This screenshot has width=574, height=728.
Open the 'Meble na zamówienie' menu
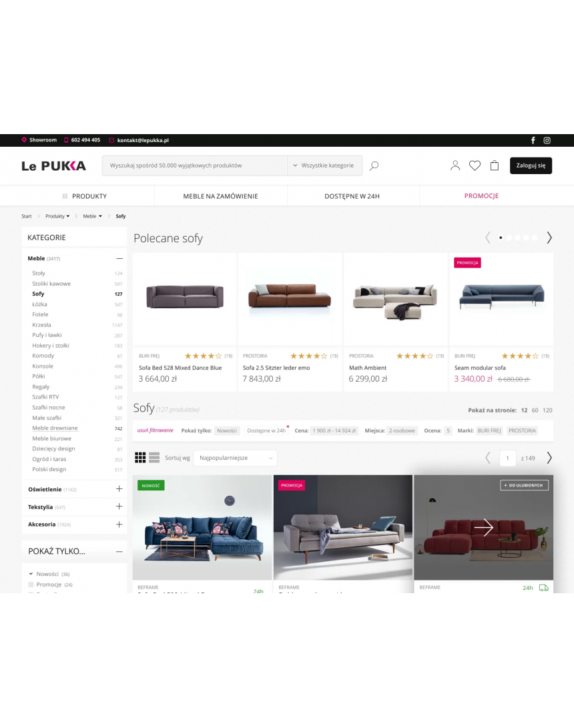coord(220,196)
